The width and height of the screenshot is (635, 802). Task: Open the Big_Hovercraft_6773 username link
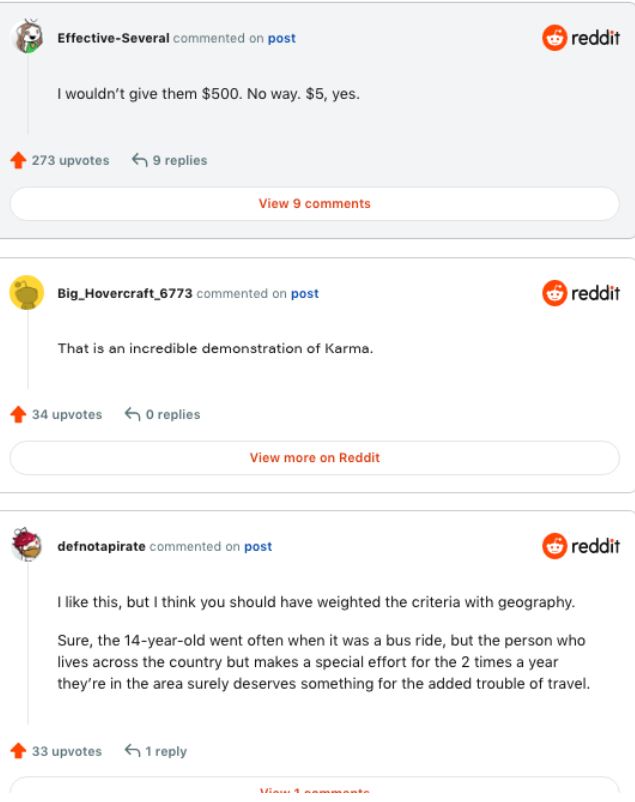(125, 293)
